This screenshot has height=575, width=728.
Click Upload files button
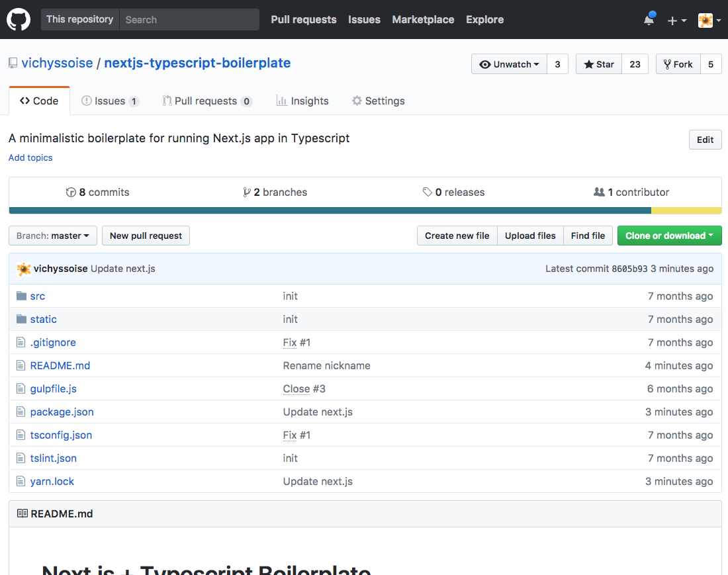[530, 236]
